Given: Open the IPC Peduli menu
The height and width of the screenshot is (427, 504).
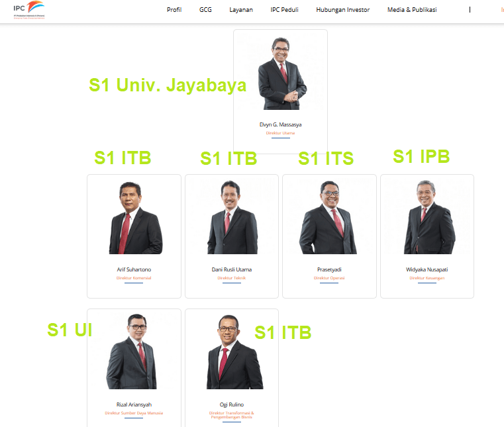Looking at the screenshot, I should coord(285,10).
